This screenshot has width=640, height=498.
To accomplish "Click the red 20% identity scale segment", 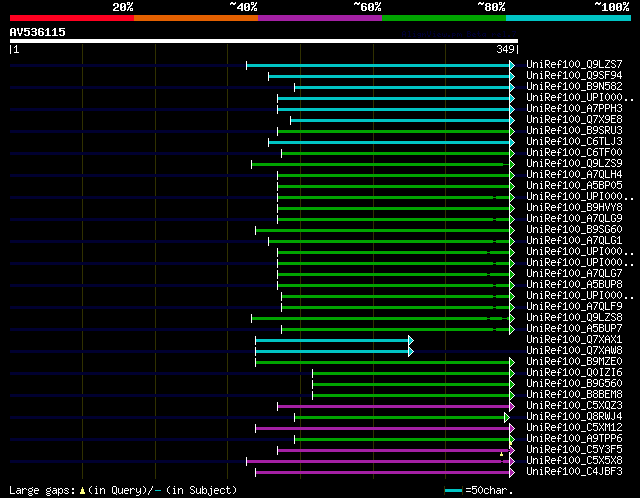I will [x=72, y=18].
